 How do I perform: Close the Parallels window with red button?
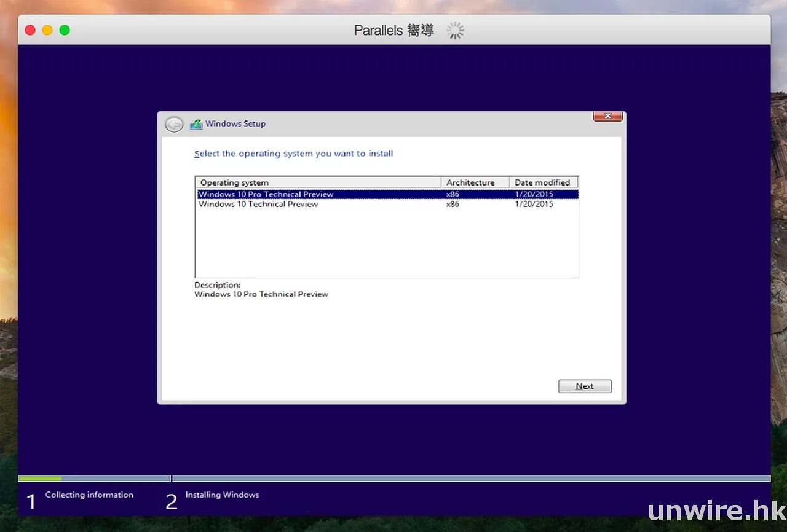[x=30, y=30]
